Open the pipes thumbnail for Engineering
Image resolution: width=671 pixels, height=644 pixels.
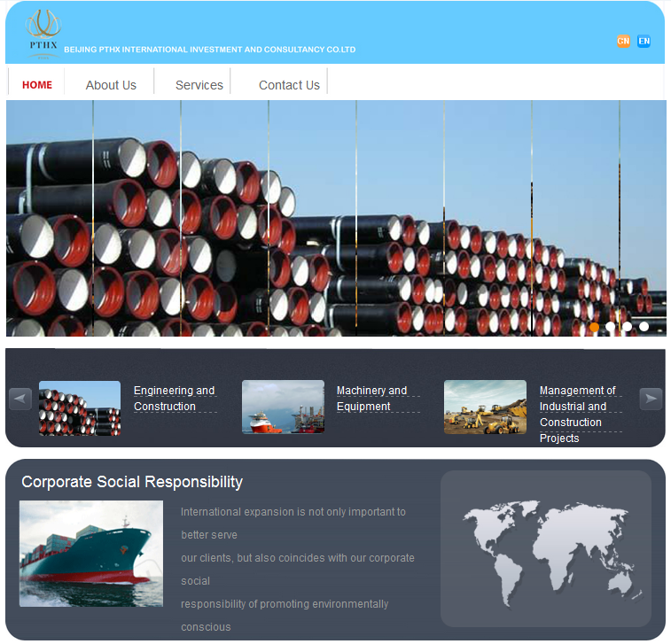(80, 408)
